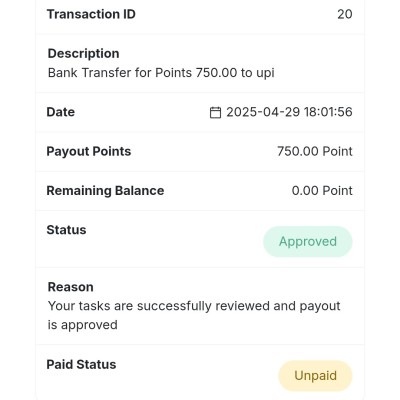Click the Unpaid status badge
Screen dimensions: 400x400
(x=315, y=376)
